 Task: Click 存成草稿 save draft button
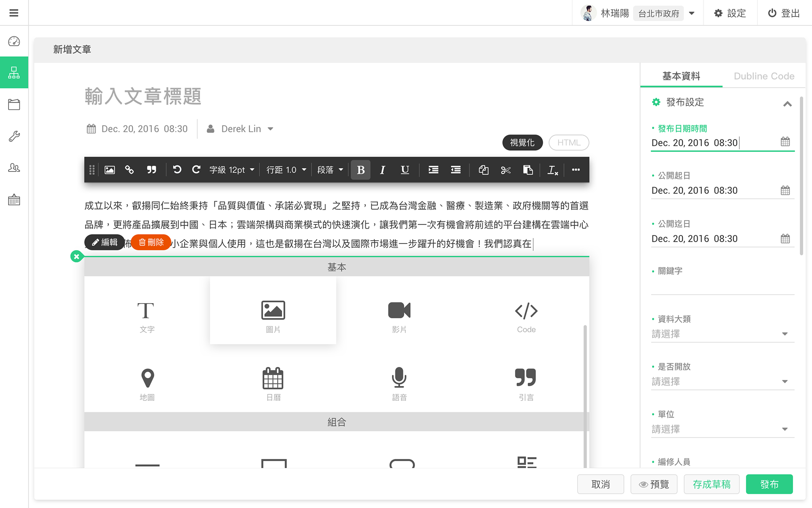tap(711, 484)
